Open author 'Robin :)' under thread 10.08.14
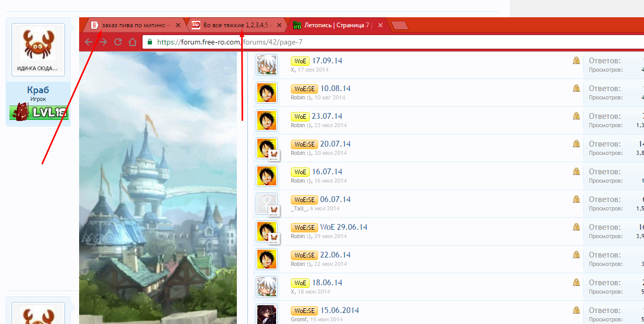Image resolution: width=644 pixels, height=324 pixels. click(x=301, y=98)
